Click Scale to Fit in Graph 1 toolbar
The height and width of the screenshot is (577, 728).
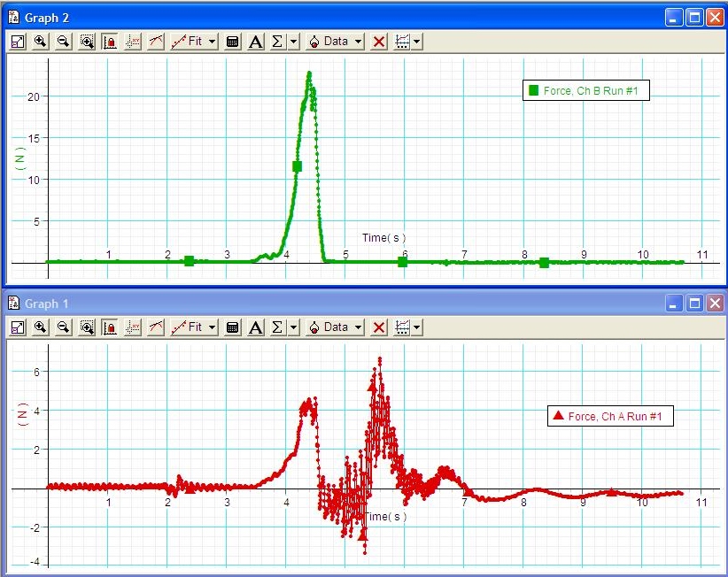(18, 327)
